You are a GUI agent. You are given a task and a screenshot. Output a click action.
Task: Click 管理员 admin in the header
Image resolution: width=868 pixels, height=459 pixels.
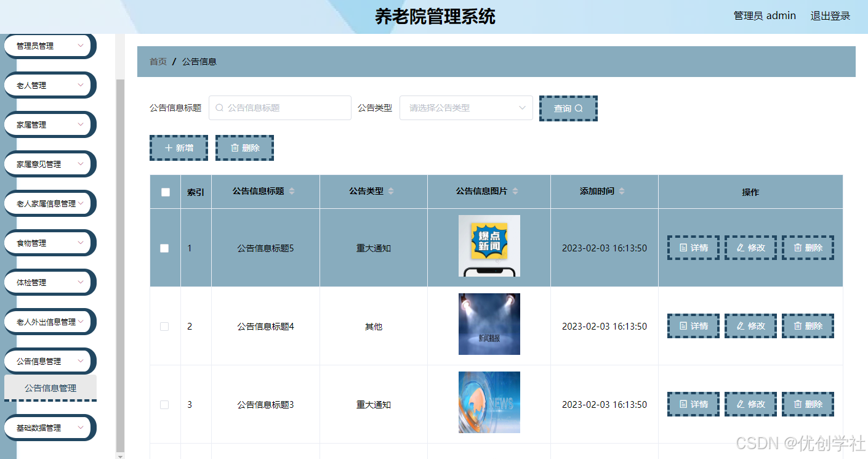765,16
